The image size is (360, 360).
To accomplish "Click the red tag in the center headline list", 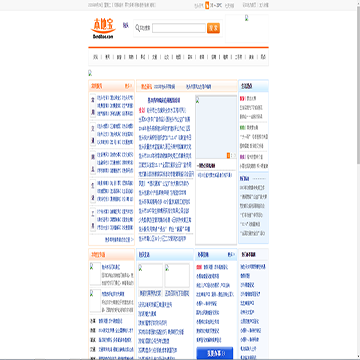I will 142,110.
